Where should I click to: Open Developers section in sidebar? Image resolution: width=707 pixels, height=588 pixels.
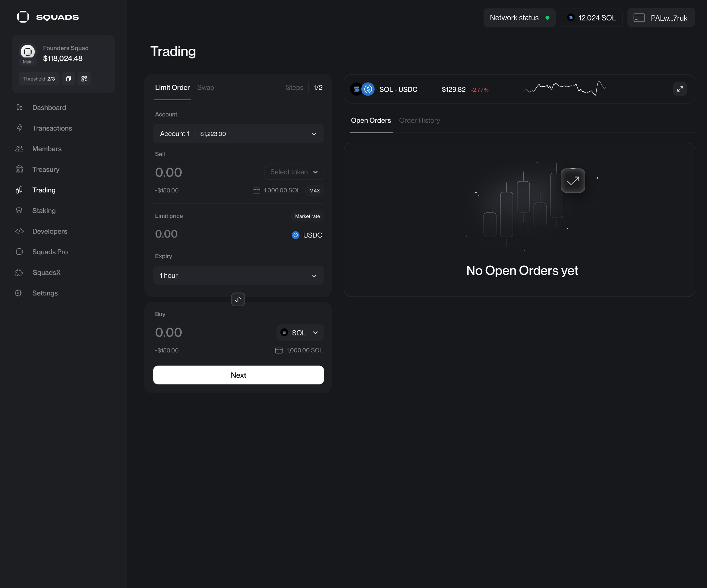click(x=49, y=231)
